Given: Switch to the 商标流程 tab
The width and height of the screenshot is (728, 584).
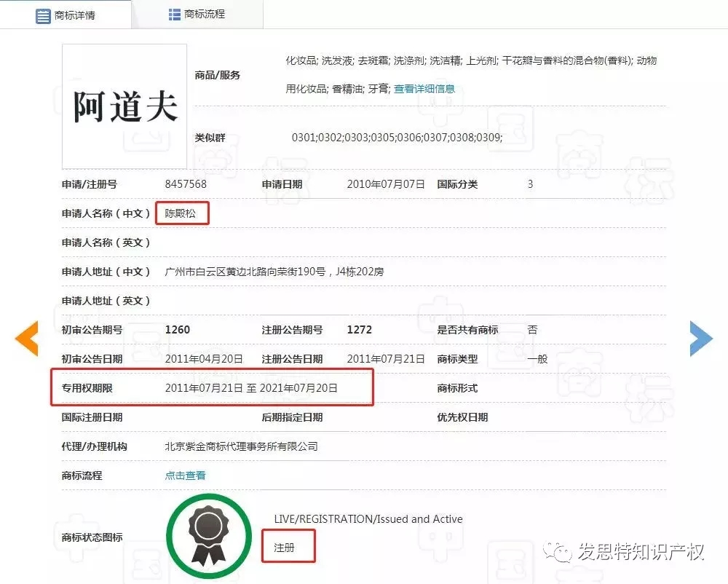Looking at the screenshot, I should 197,15.
